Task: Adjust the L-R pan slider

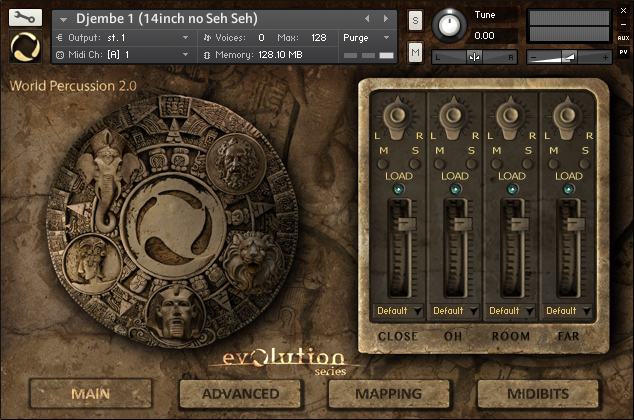Action: click(474, 57)
